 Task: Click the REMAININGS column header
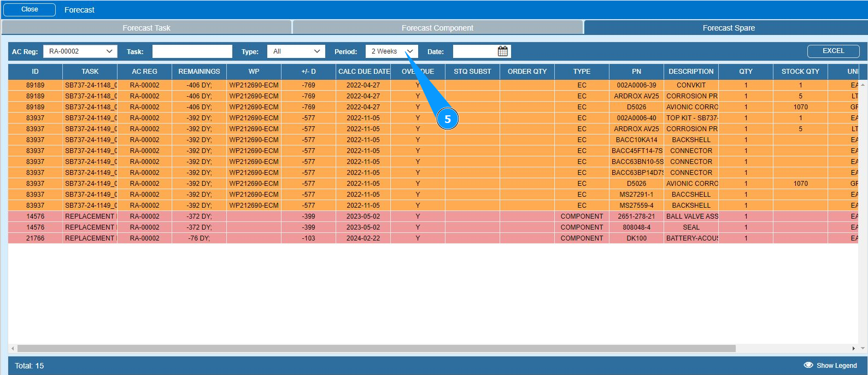[199, 72]
